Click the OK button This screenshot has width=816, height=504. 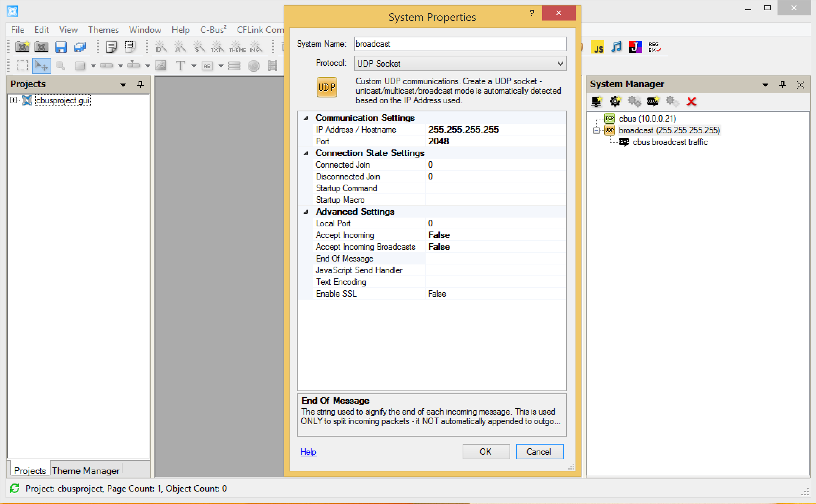pyautogui.click(x=486, y=452)
